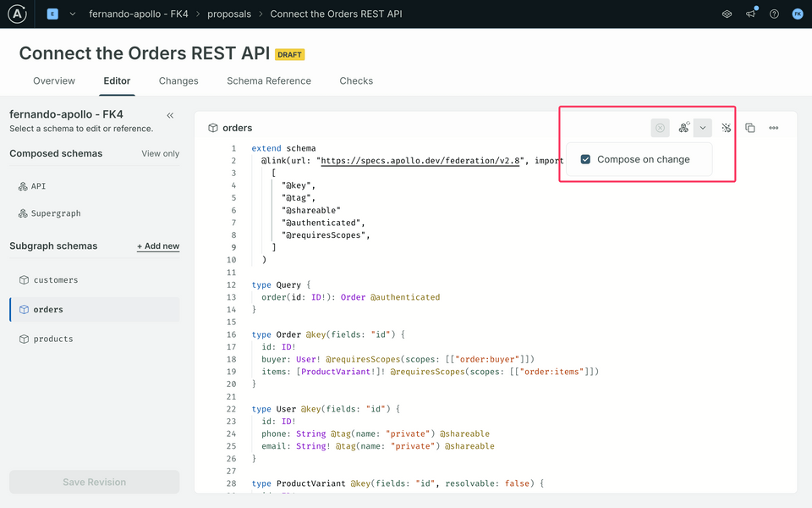812x508 pixels.
Task: Click the 'type Query {' line
Action: (x=281, y=285)
